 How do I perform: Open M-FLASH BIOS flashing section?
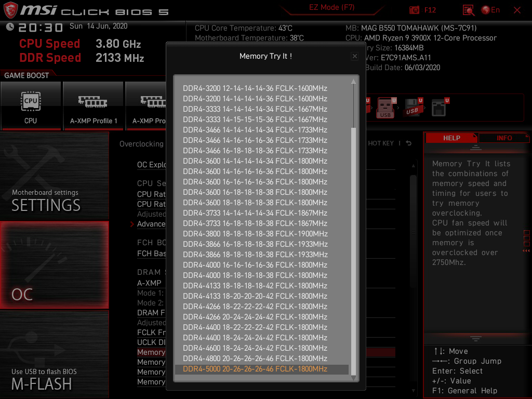[x=54, y=354]
